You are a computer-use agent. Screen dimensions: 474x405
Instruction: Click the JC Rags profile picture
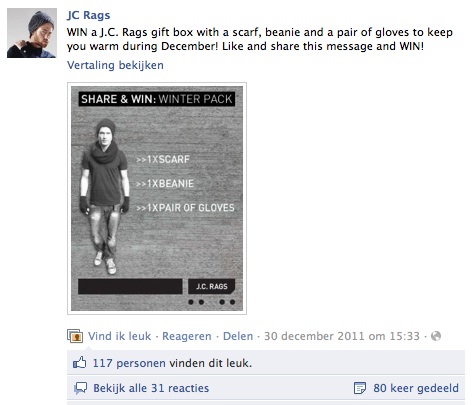click(x=32, y=33)
